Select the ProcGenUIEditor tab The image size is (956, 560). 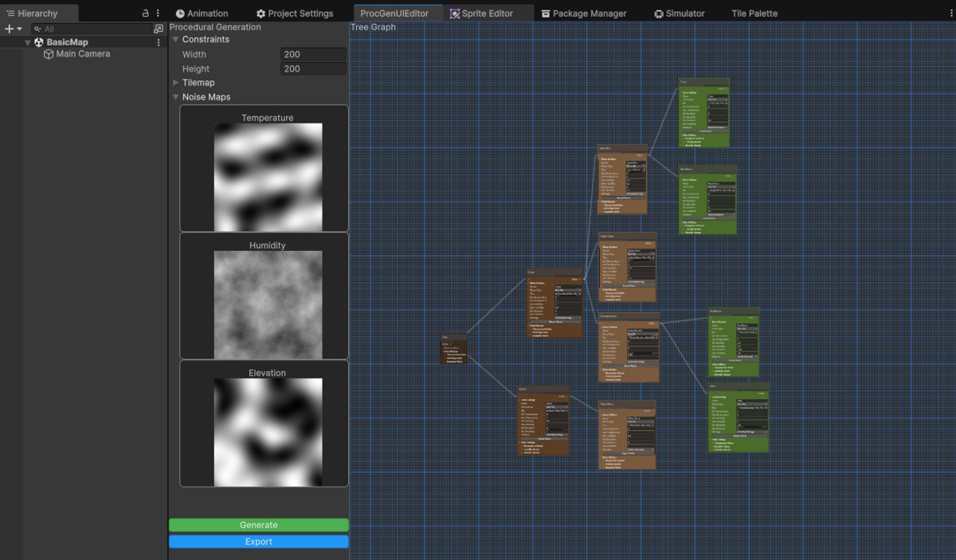[396, 13]
